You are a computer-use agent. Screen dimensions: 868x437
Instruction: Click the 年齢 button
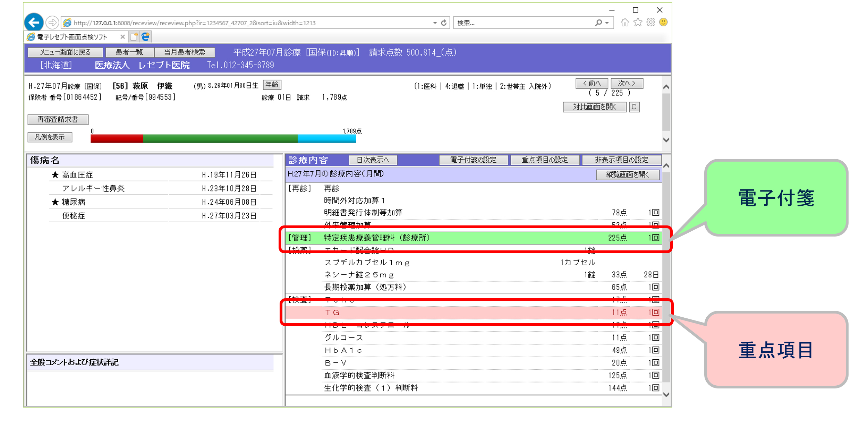click(272, 85)
